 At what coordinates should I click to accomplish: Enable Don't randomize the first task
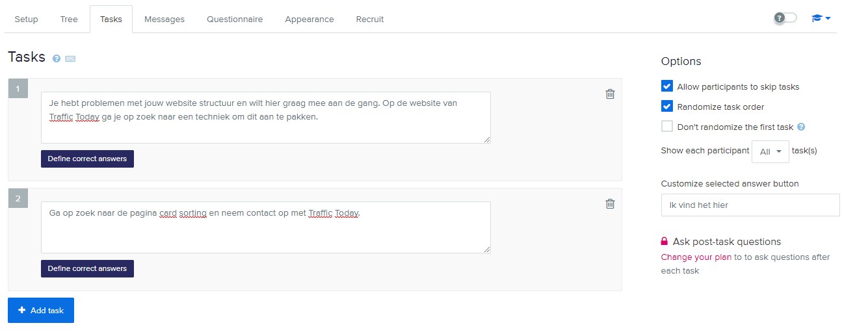pyautogui.click(x=667, y=127)
